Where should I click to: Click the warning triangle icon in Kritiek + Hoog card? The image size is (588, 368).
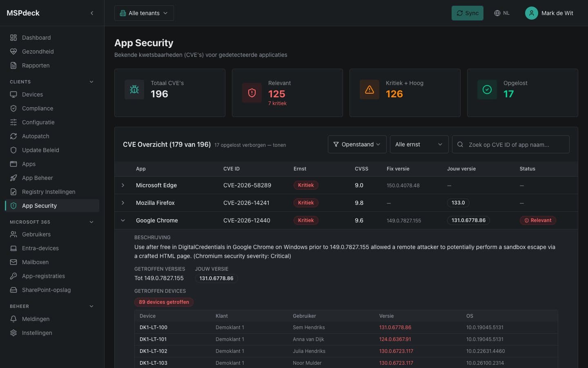370,90
